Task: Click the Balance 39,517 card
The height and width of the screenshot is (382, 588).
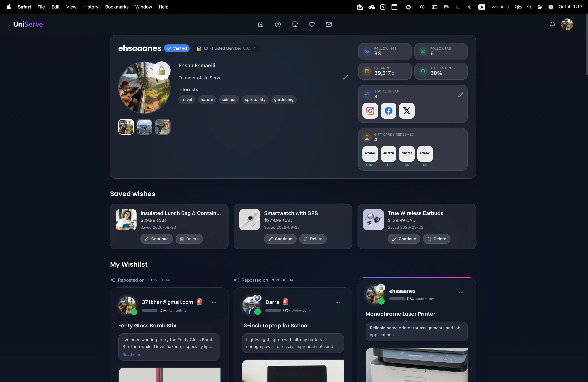Action: 385,71
